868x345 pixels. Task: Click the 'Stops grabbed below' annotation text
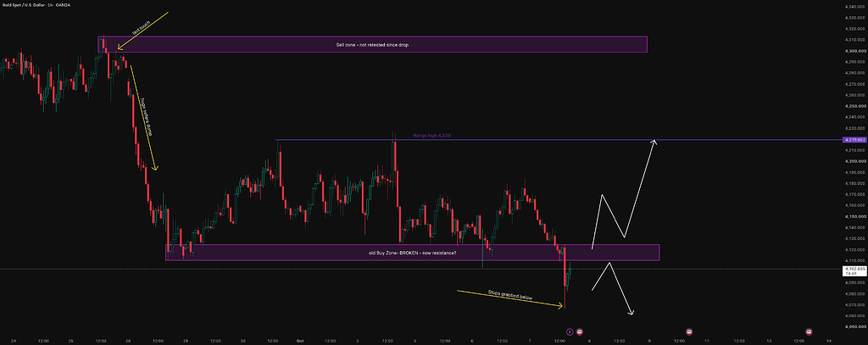[x=509, y=295]
